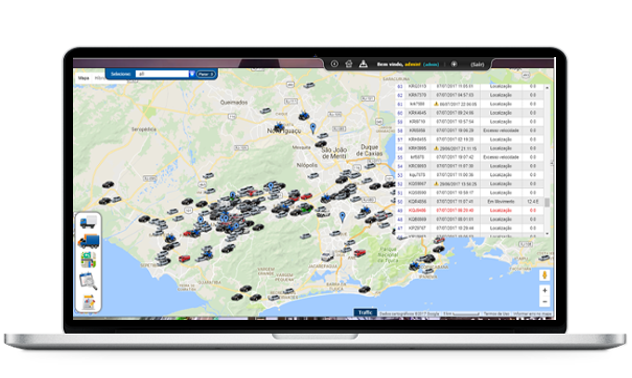632x378 pixels.
Task: Click the Selecionar text field
Action: [162, 74]
